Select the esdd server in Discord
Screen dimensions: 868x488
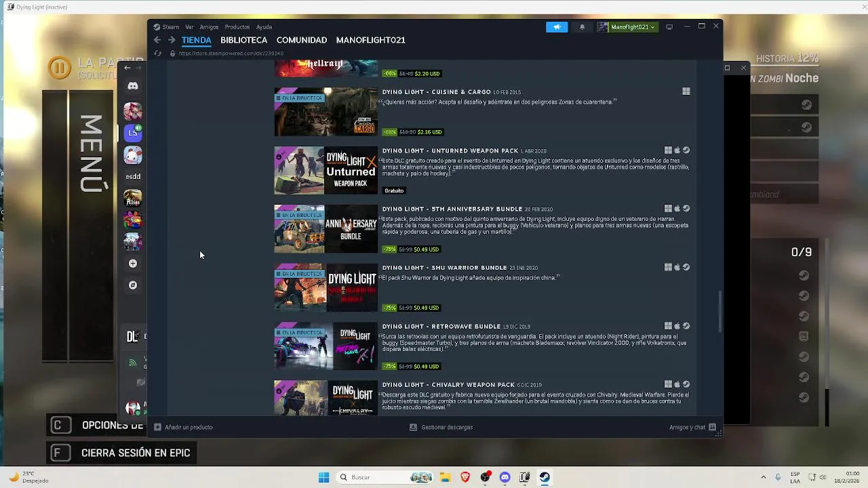point(133,176)
